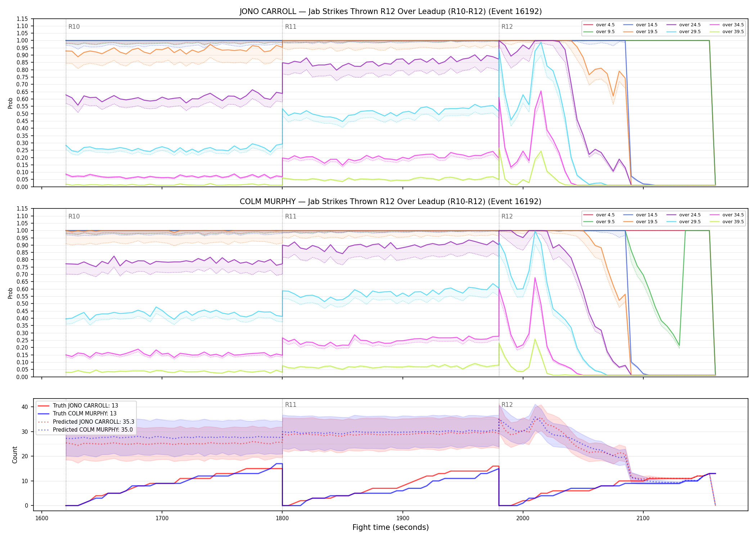Click R10 round label in Jono Carroll chart

pyautogui.click(x=74, y=27)
